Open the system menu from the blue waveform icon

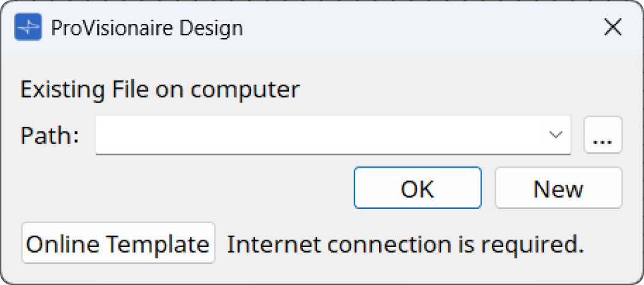[28, 27]
